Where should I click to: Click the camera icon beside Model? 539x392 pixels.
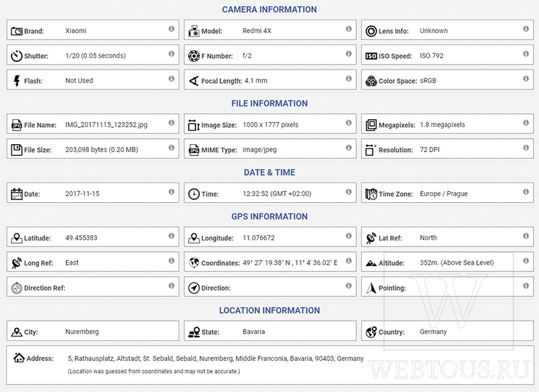point(194,31)
